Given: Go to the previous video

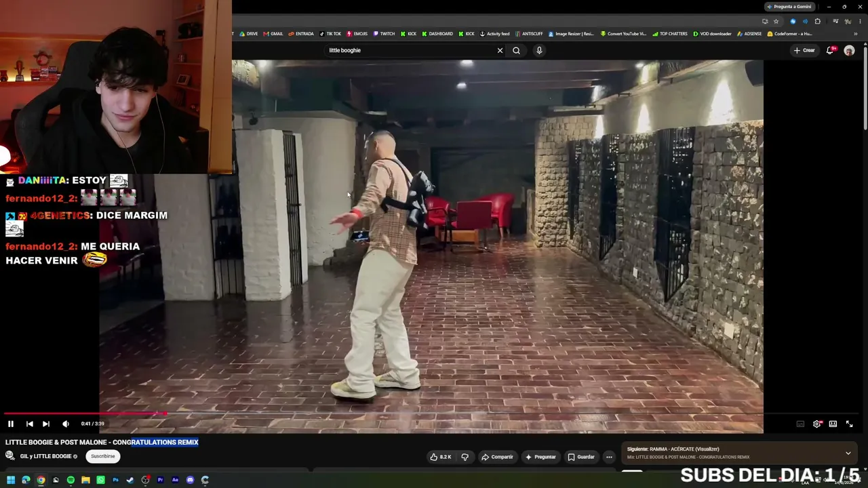Looking at the screenshot, I should (x=30, y=424).
